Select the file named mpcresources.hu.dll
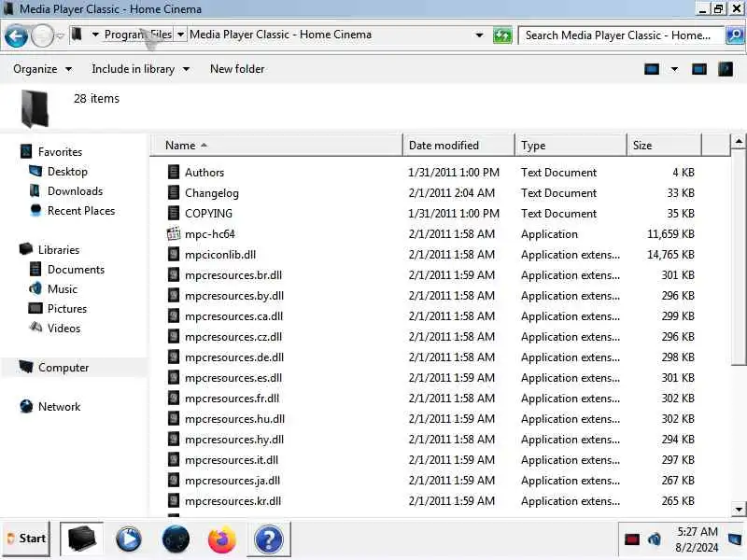 pos(234,418)
